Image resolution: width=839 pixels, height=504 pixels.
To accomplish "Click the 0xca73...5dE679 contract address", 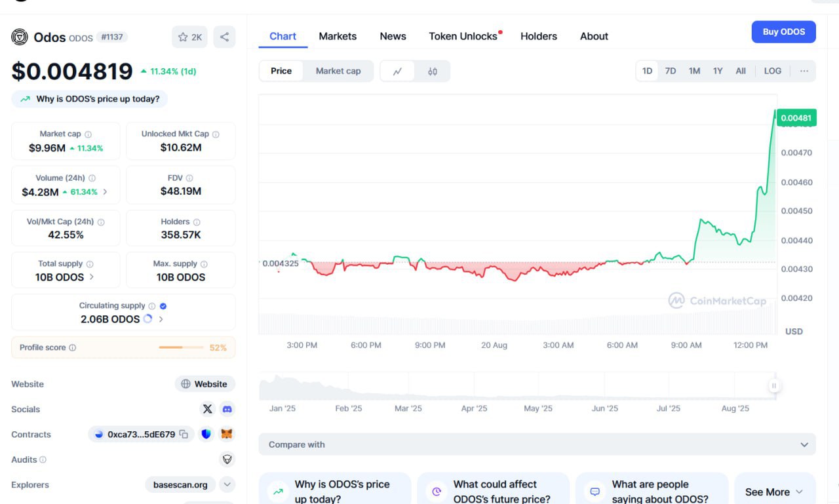I will 141,435.
